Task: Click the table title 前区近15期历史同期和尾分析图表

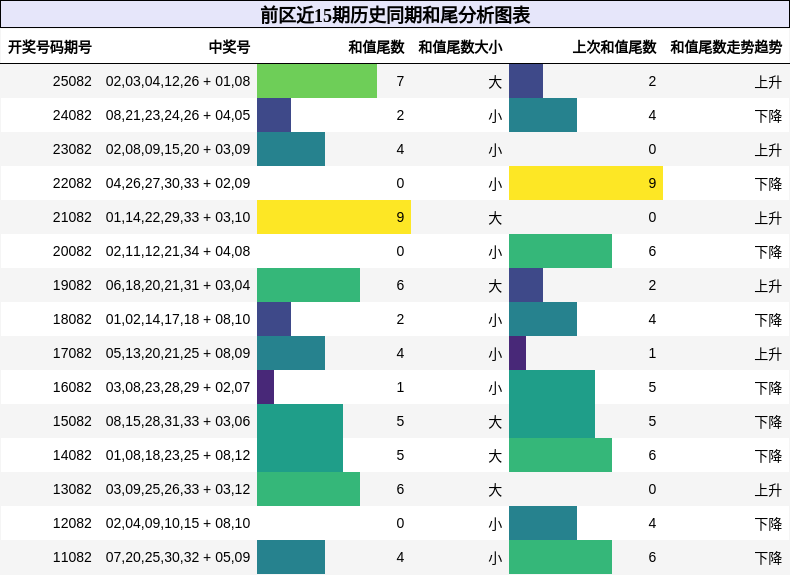Action: pyautogui.click(x=395, y=15)
